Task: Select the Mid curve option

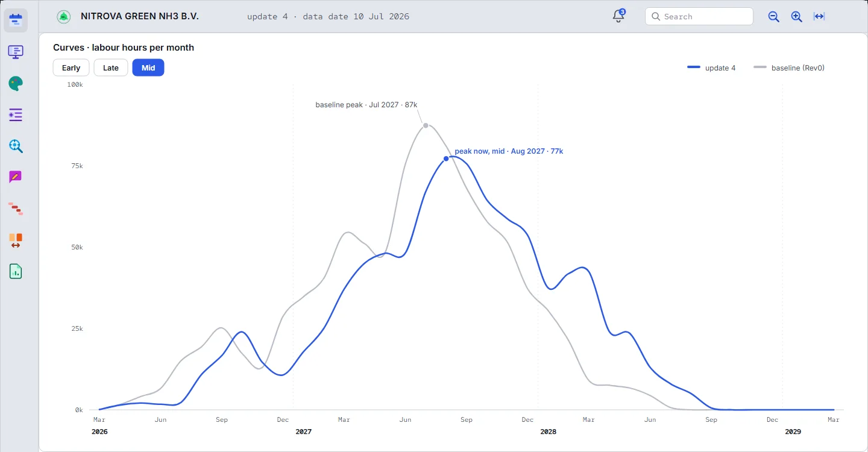Action: pos(148,68)
